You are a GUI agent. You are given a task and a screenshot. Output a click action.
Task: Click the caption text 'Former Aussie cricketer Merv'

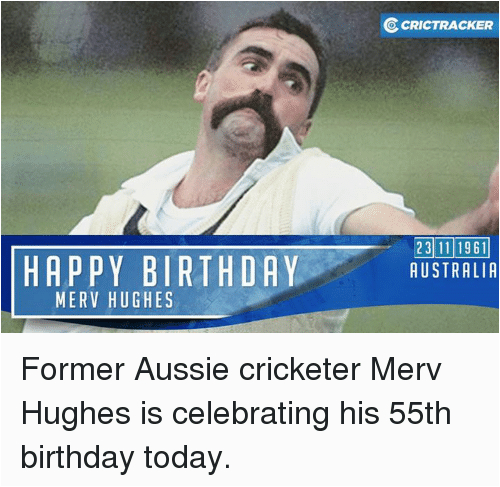(x=231, y=369)
